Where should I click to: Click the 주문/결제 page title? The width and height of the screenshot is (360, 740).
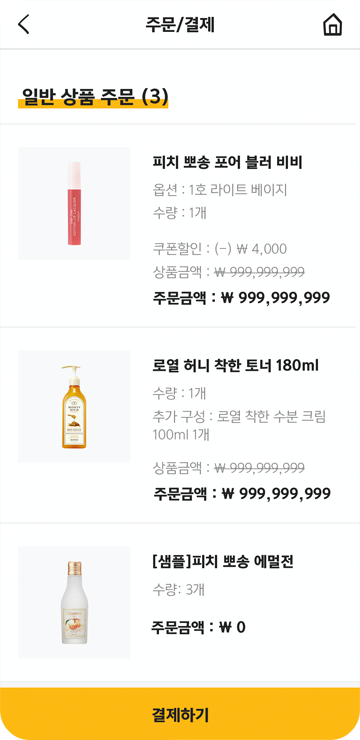click(x=180, y=25)
